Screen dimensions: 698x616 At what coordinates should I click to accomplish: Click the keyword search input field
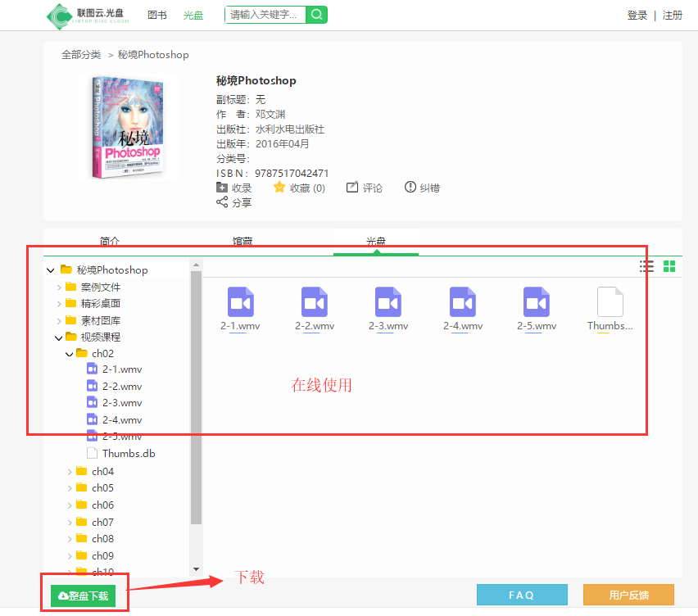[x=265, y=15]
